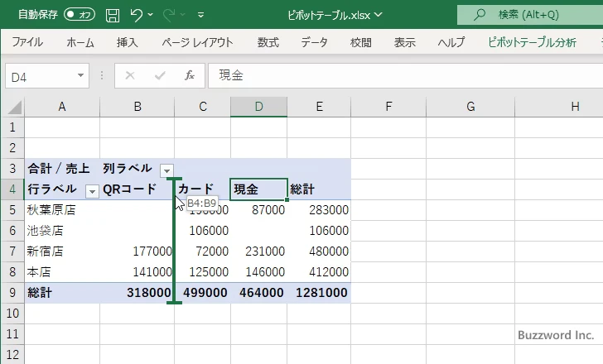
Task: Click the Enter checkmark formula icon
Action: click(x=160, y=75)
